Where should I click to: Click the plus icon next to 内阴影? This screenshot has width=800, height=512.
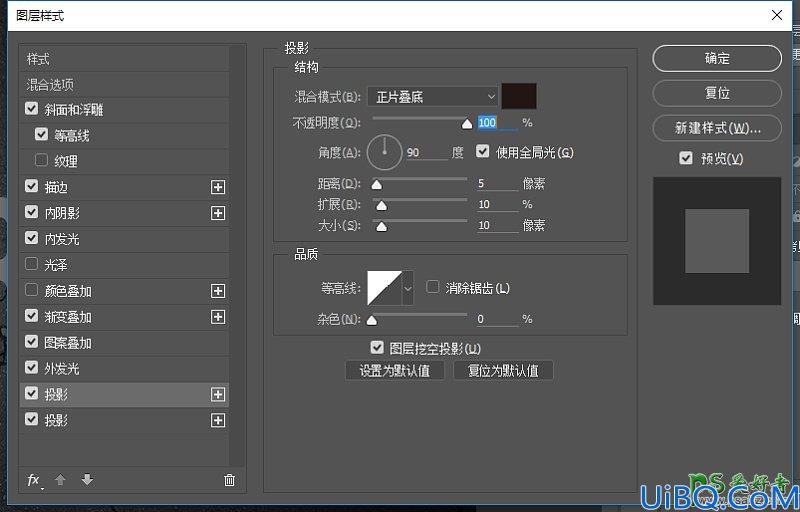pos(218,213)
